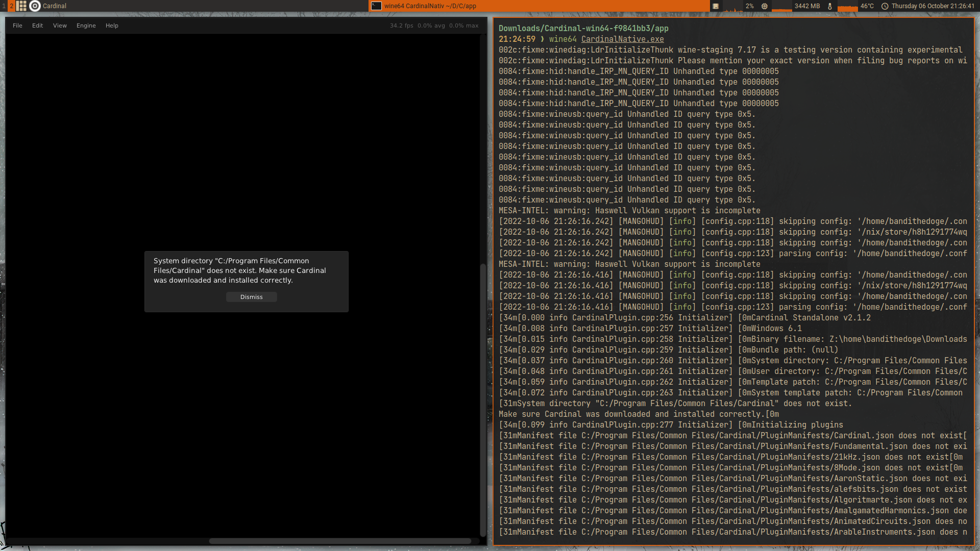This screenshot has height=551, width=980.
Task: Click the CardinalNative.exe underlined command text
Action: click(x=622, y=39)
